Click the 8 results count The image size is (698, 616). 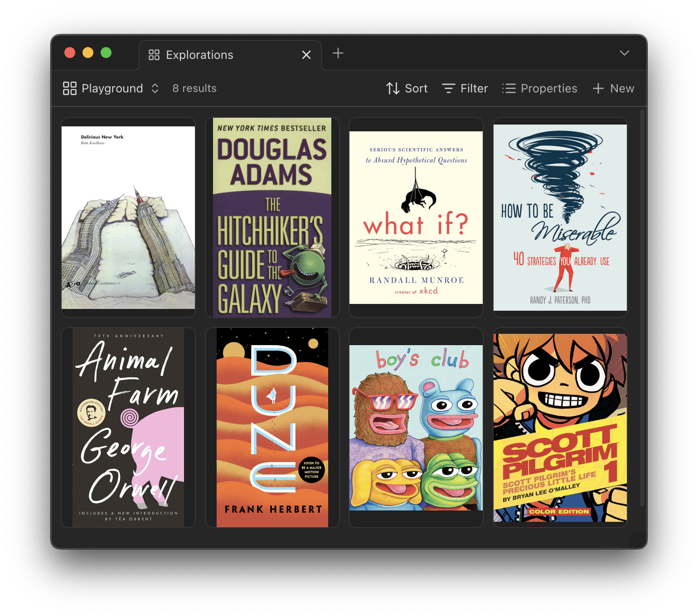point(194,88)
